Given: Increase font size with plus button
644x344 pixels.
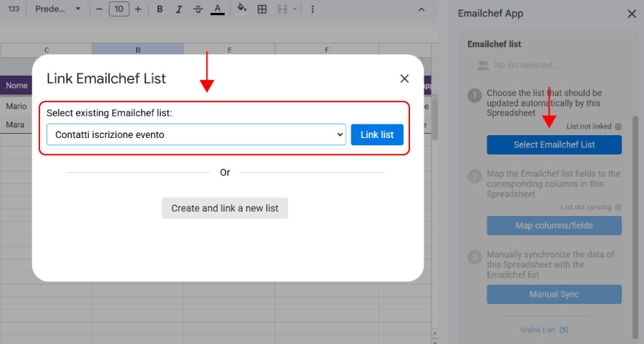Looking at the screenshot, I should coord(138,9).
